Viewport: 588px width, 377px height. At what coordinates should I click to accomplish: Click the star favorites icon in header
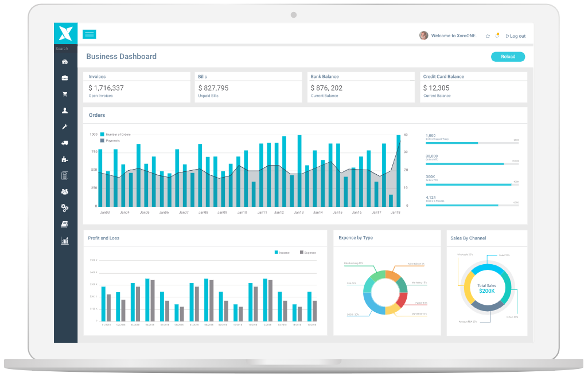point(488,36)
